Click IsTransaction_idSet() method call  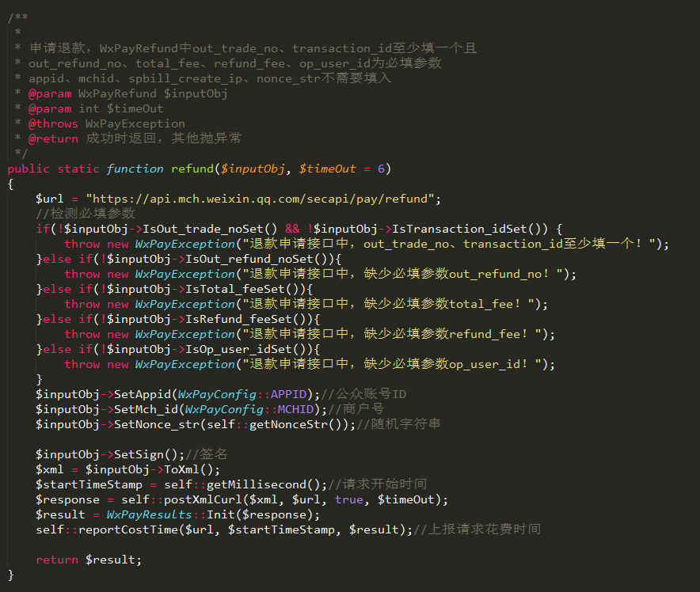(466, 230)
